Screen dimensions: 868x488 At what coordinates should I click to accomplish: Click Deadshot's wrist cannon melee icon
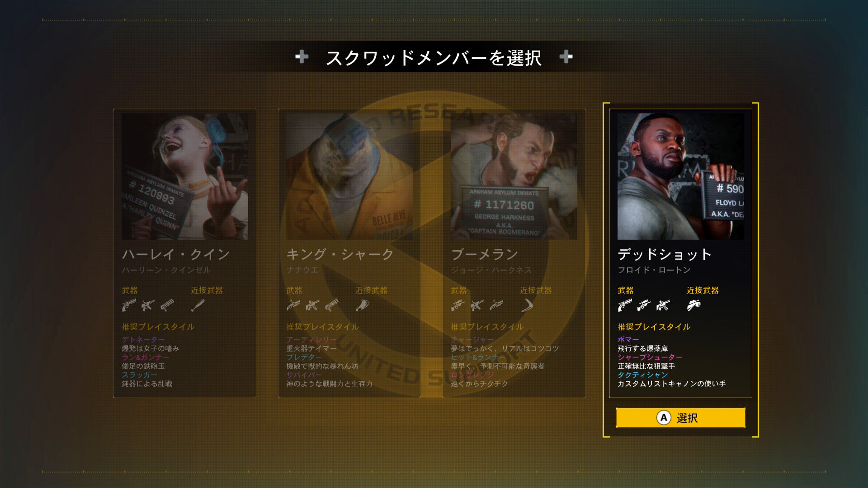click(694, 305)
